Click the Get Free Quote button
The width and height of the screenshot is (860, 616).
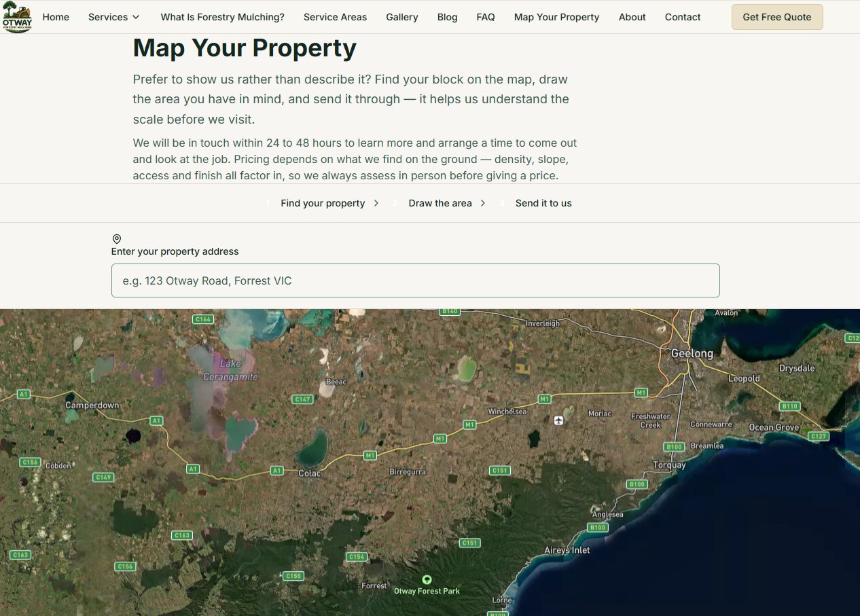point(777,17)
